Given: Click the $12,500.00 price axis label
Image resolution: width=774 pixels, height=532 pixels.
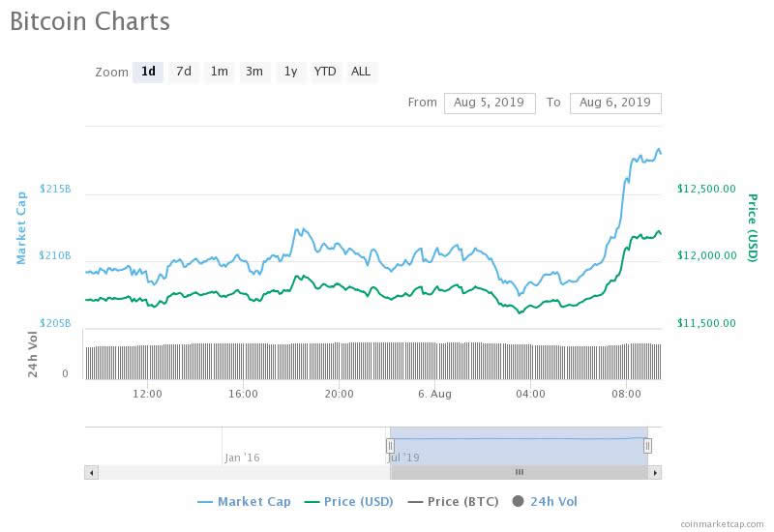Looking at the screenshot, I should (x=706, y=189).
